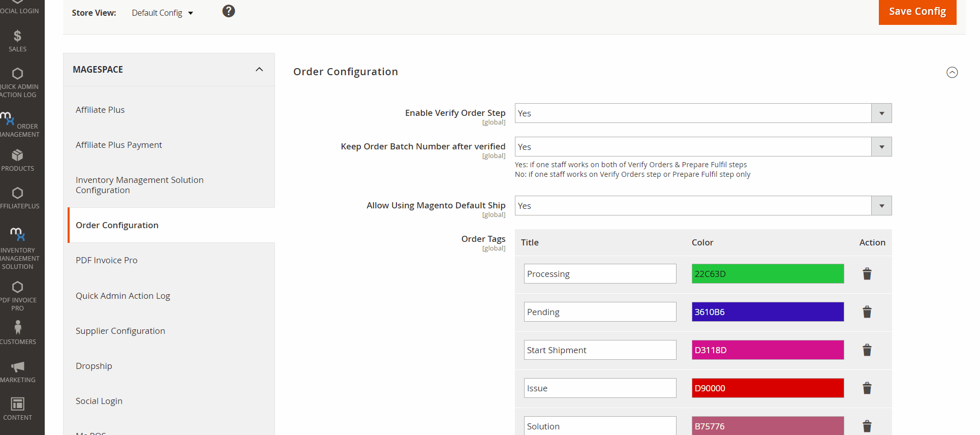Image resolution: width=980 pixels, height=435 pixels.
Task: Open the Content sidebar icon
Action: tap(18, 409)
